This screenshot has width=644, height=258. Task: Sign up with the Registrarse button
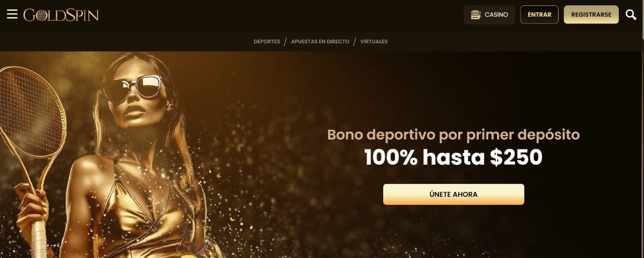(591, 15)
